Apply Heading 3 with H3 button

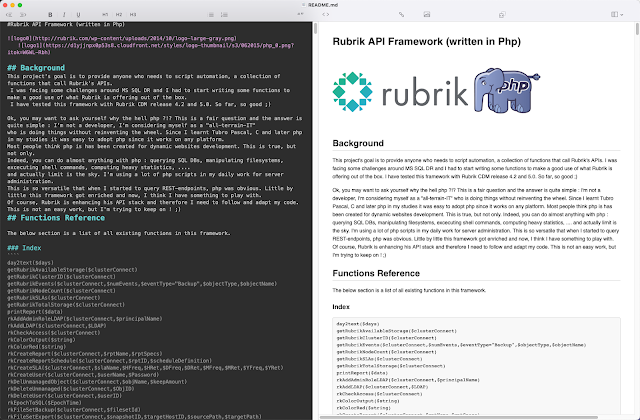133,15
